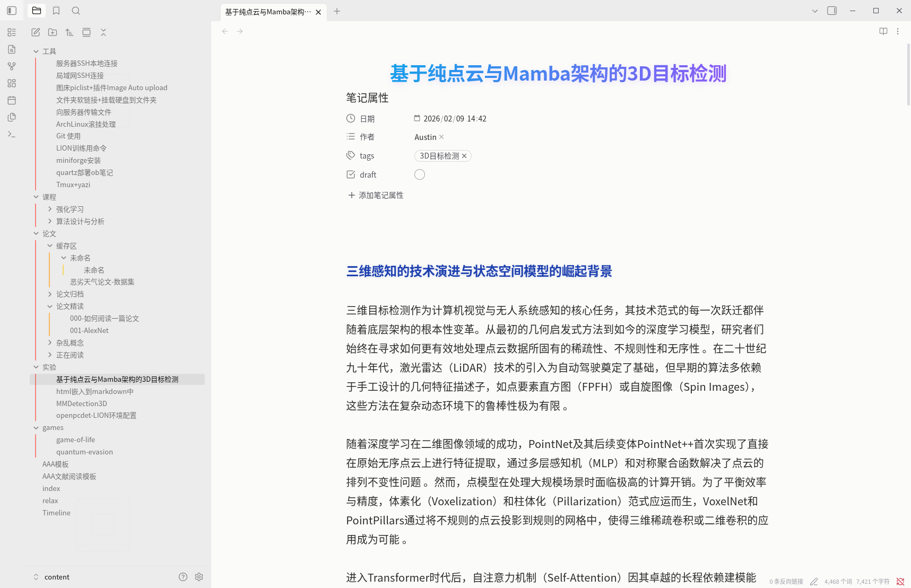Toggle the draft checkbox property
The width and height of the screenshot is (911, 588).
pos(420,174)
